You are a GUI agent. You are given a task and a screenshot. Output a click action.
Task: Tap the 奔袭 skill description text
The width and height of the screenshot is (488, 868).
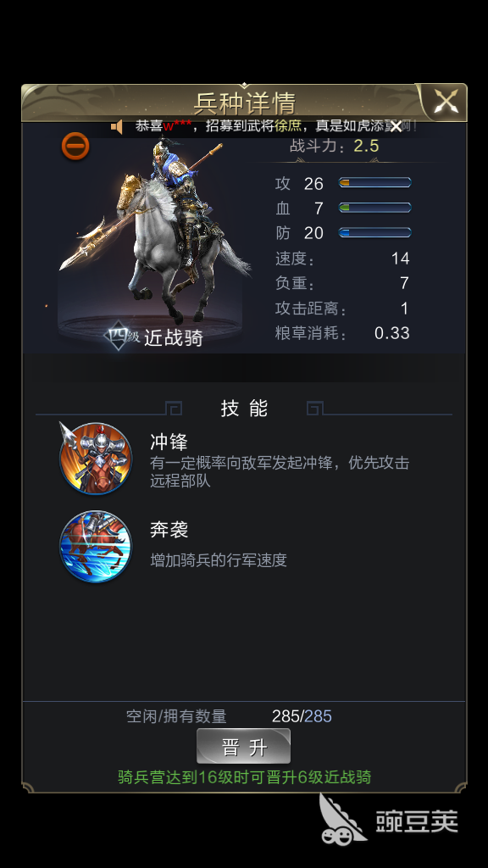pyautogui.click(x=219, y=559)
